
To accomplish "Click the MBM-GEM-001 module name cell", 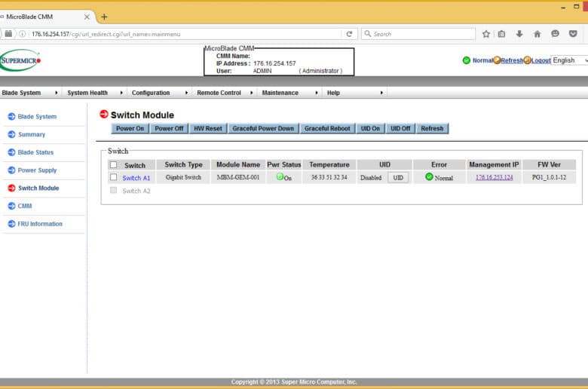I will pos(238,177).
